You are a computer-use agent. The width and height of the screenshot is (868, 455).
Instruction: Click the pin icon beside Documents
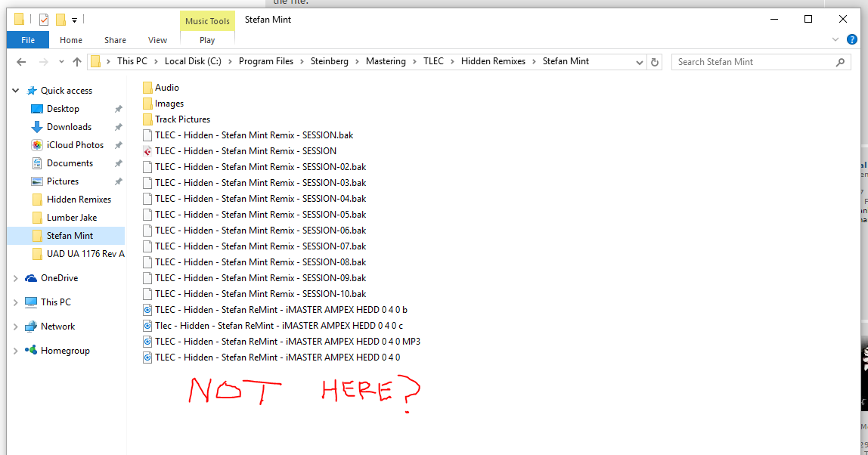[x=119, y=163]
